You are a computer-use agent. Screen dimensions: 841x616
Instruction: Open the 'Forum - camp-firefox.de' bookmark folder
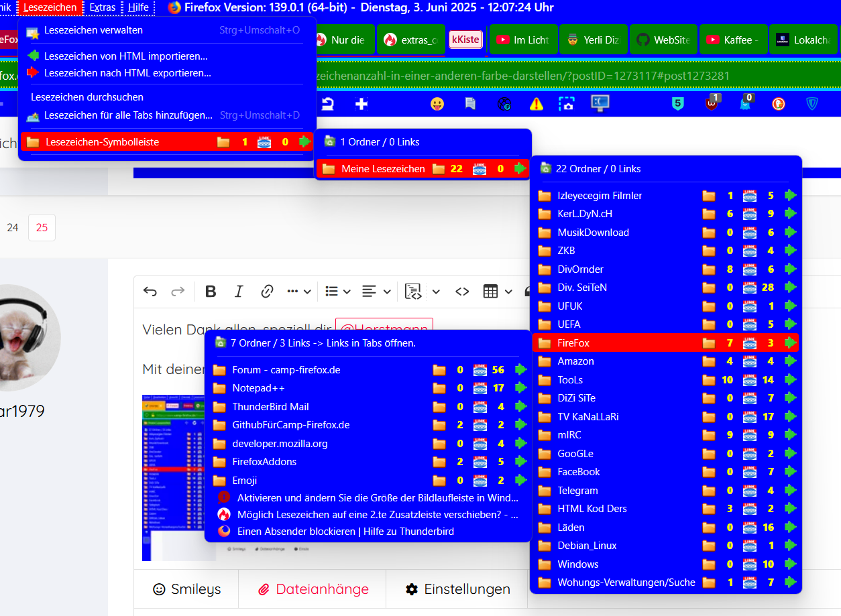pos(368,369)
